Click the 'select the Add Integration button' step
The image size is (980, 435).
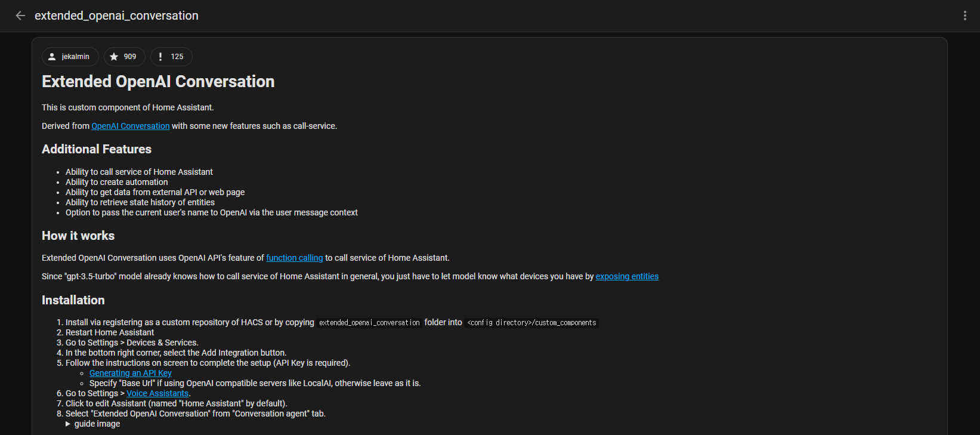176,353
